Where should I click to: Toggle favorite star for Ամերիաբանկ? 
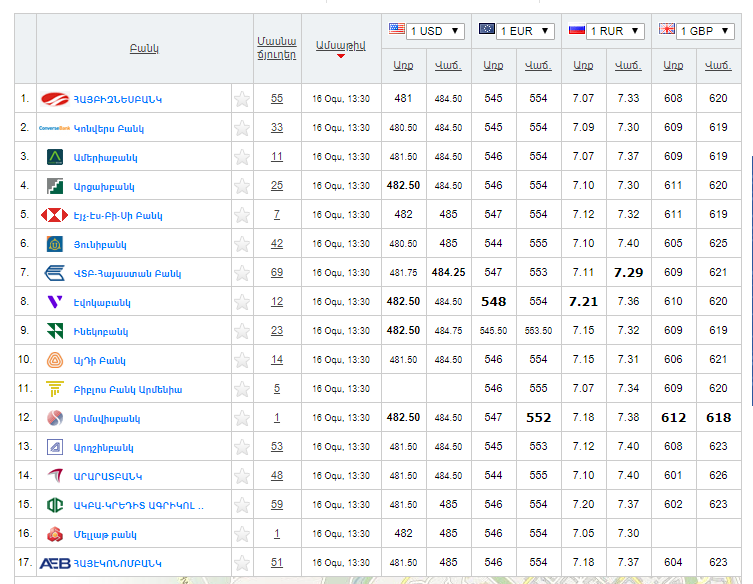pos(242,157)
